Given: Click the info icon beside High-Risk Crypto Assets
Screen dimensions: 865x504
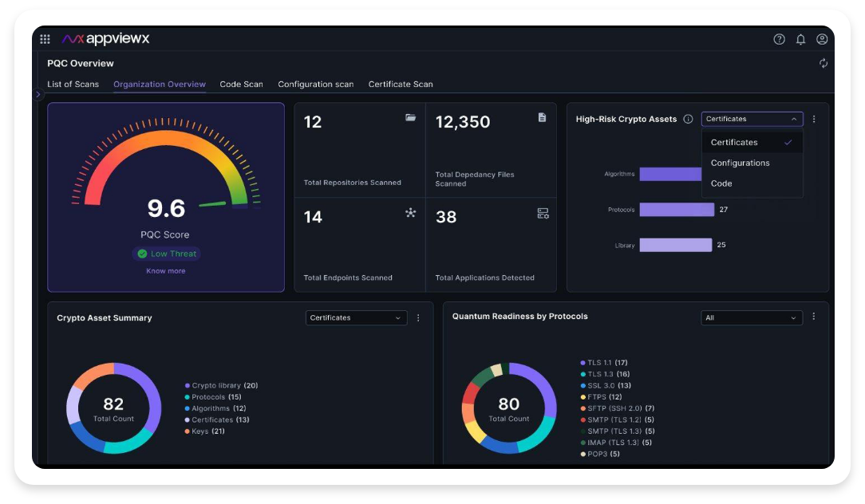Looking at the screenshot, I should pyautogui.click(x=687, y=119).
